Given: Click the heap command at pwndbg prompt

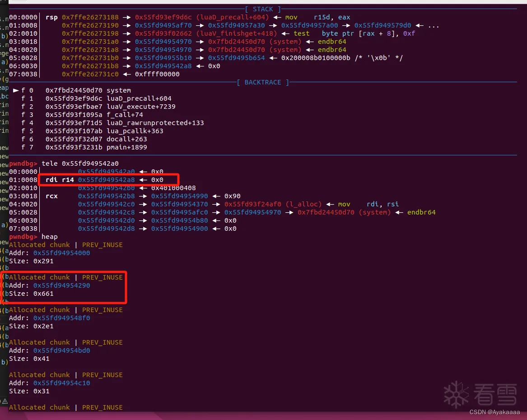Looking at the screenshot, I should tap(50, 237).
